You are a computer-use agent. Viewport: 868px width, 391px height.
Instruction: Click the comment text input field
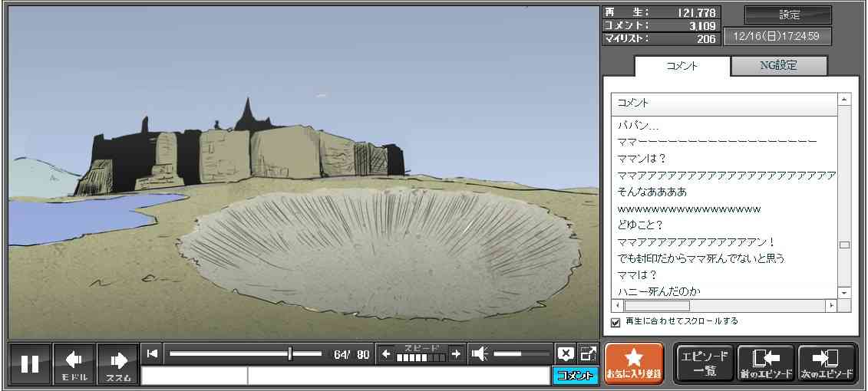[x=398, y=376]
